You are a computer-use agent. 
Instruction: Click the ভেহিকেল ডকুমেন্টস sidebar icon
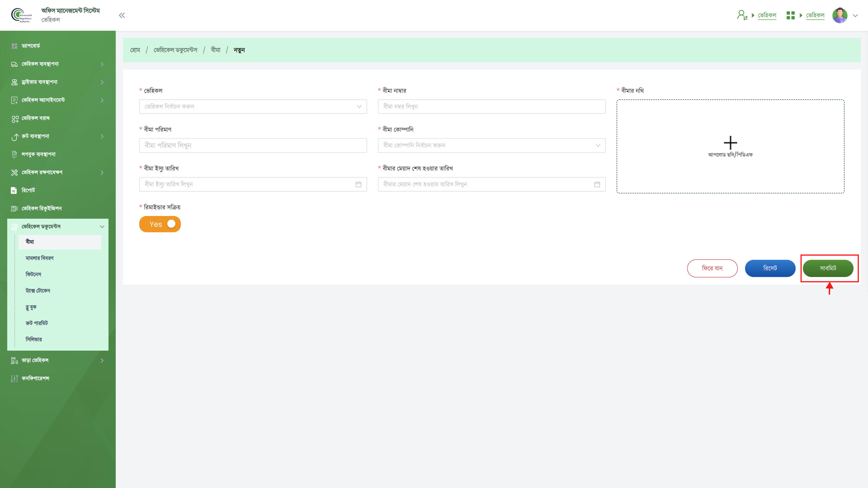point(14,227)
